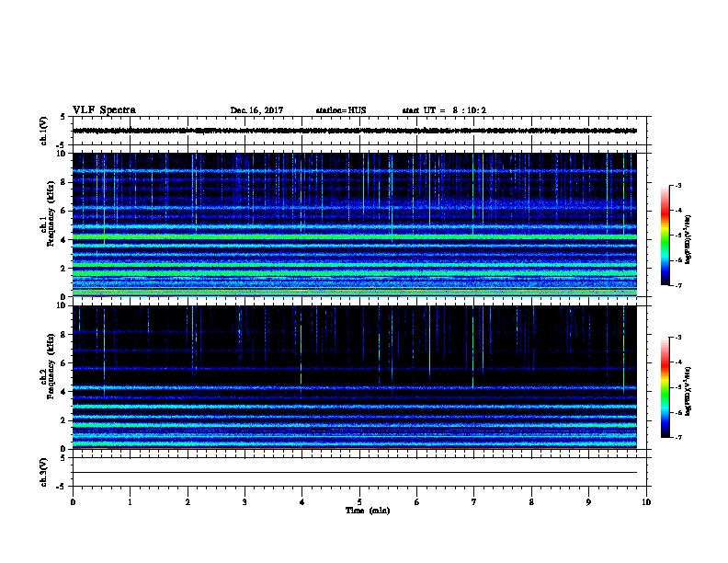Click the upper colorbar log(PSD) label
This screenshot has height=563, width=728.
tap(688, 239)
